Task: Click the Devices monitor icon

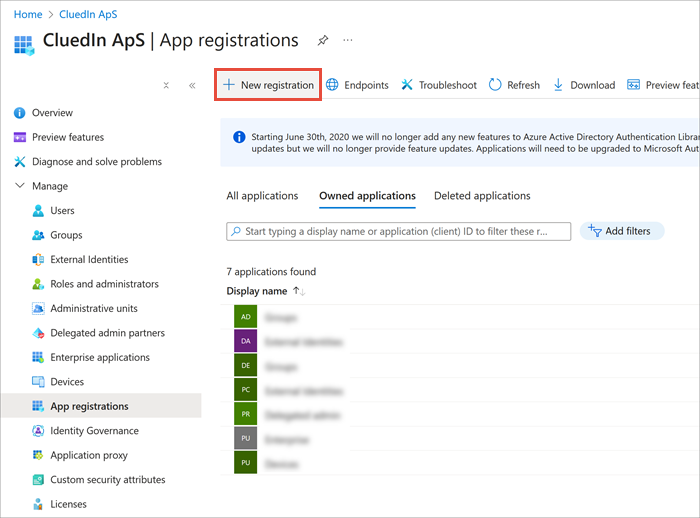Action: coord(38,382)
